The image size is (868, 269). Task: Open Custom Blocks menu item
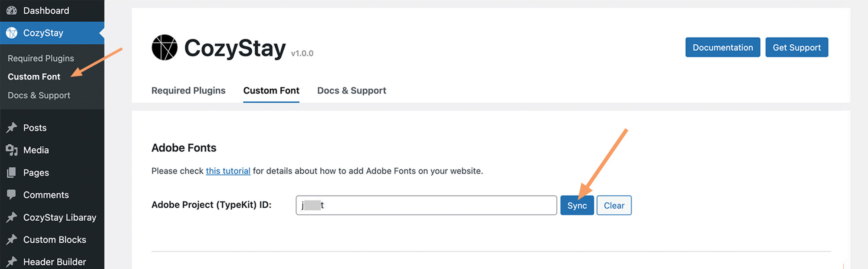coord(52,239)
